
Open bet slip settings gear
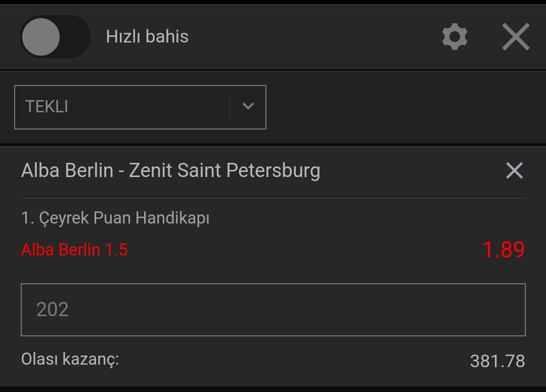tap(455, 36)
